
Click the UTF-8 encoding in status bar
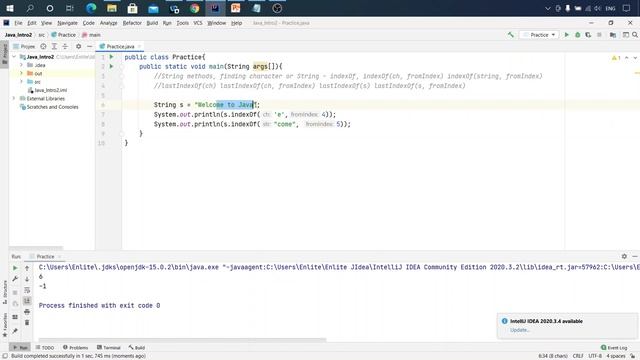(x=595, y=356)
